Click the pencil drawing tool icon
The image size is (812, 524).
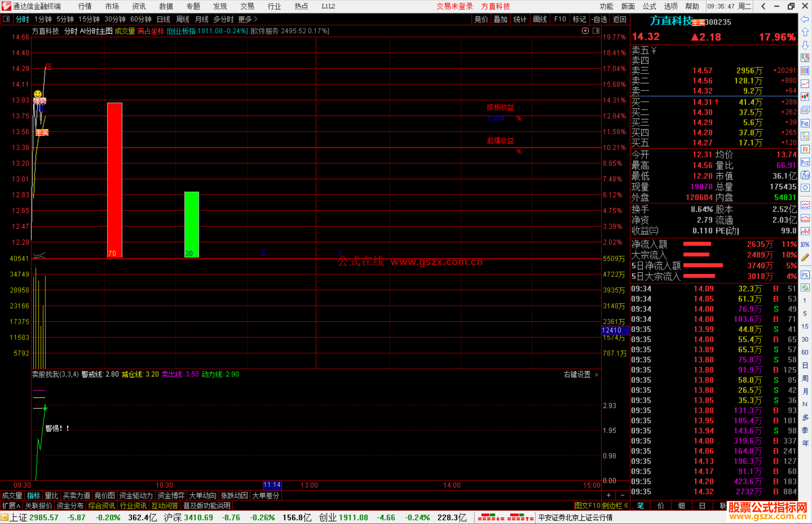[x=805, y=257]
